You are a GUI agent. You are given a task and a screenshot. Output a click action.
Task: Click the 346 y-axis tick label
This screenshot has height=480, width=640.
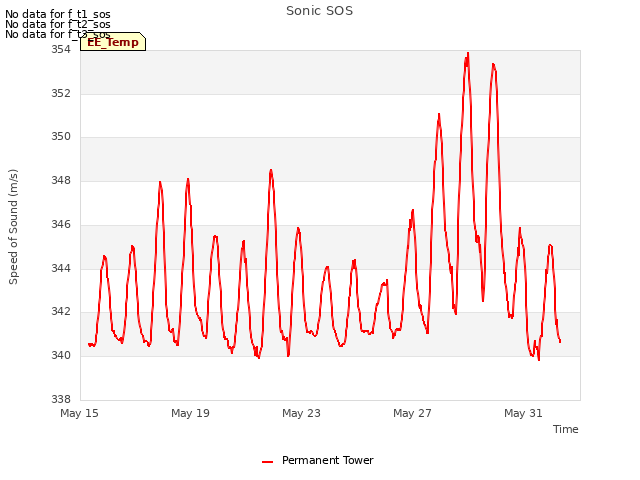pos(61,224)
